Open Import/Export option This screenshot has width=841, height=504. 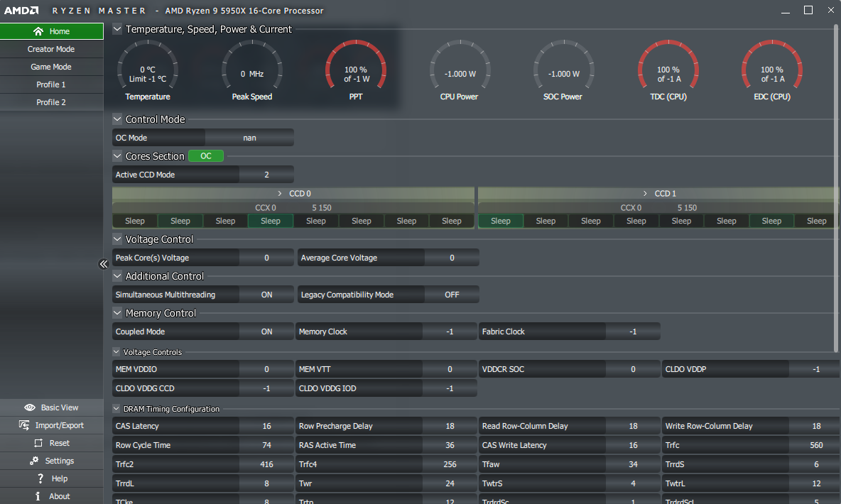point(51,425)
